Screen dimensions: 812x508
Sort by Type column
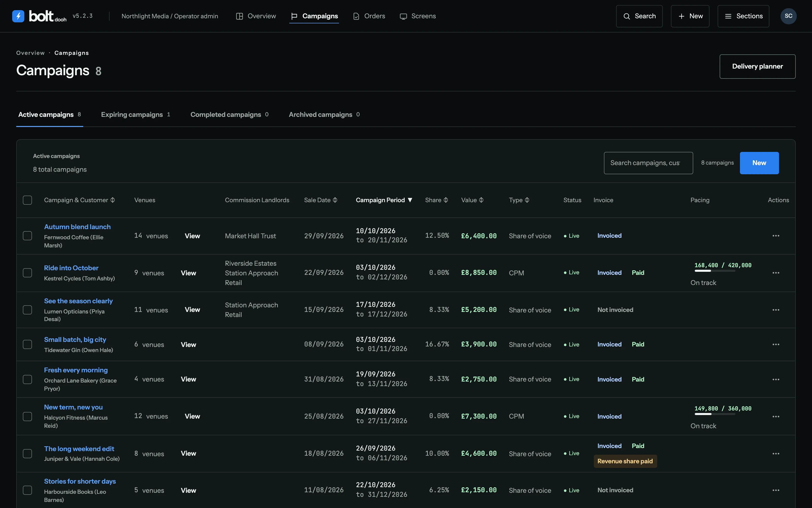click(x=519, y=200)
